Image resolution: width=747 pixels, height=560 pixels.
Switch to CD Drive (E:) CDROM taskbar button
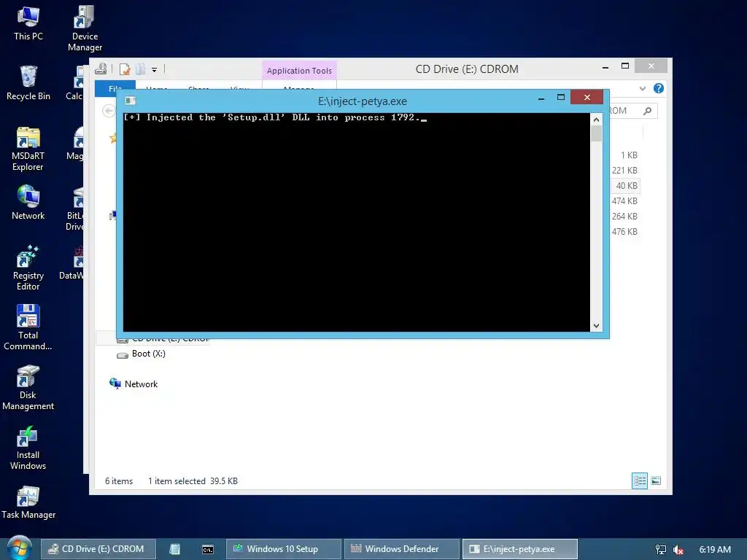pyautogui.click(x=98, y=549)
